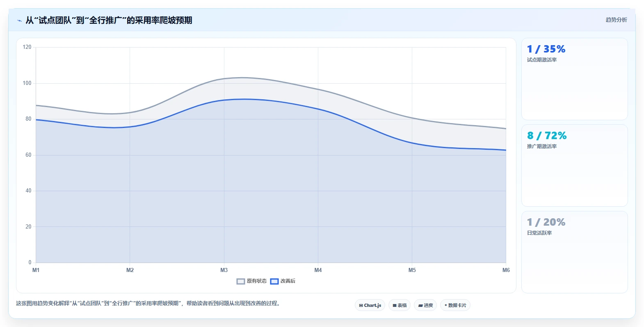This screenshot has height=327, width=644.
Task: Open the 推广期激活率 8 / 72% card
Action: (574, 166)
